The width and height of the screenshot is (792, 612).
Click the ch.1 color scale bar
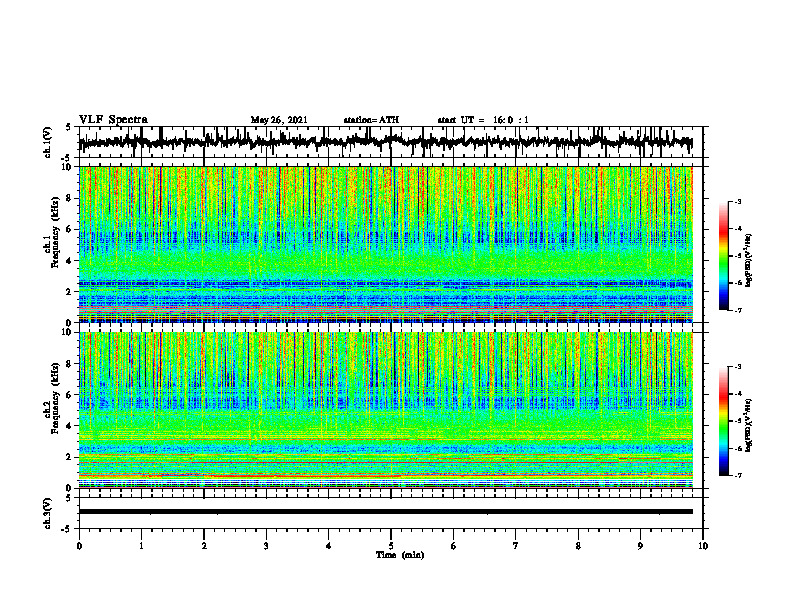[723, 256]
